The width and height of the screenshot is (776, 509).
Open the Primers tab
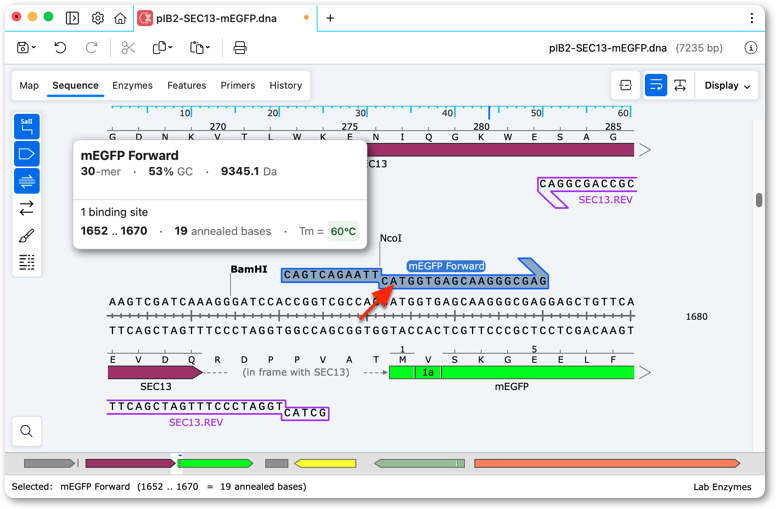click(238, 85)
